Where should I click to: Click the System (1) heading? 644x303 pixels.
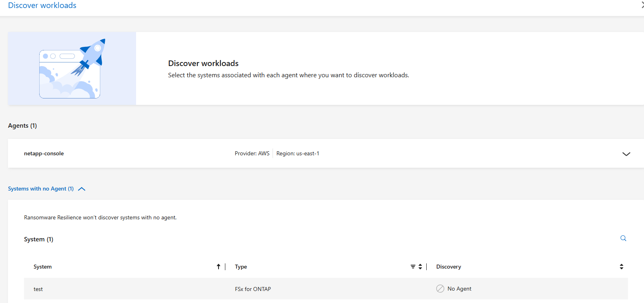38,239
